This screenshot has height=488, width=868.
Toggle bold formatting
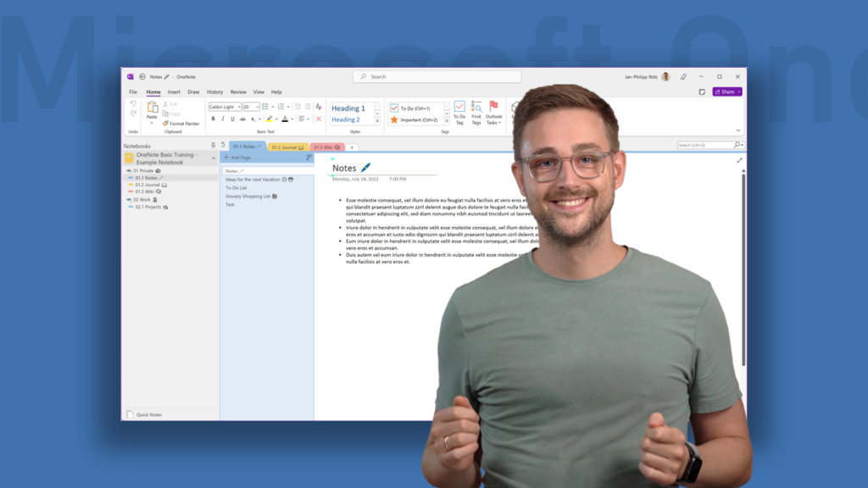(213, 119)
